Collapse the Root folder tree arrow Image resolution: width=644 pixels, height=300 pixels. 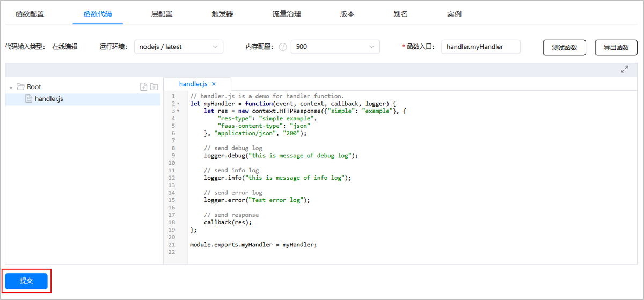click(x=11, y=87)
